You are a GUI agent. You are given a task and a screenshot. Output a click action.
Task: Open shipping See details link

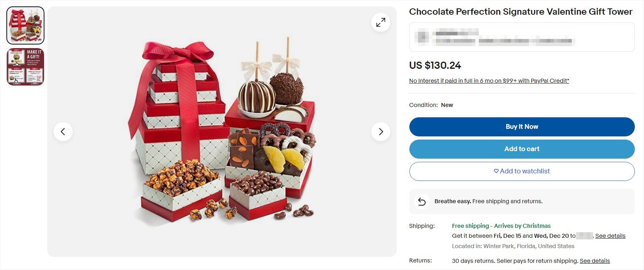tap(610, 235)
